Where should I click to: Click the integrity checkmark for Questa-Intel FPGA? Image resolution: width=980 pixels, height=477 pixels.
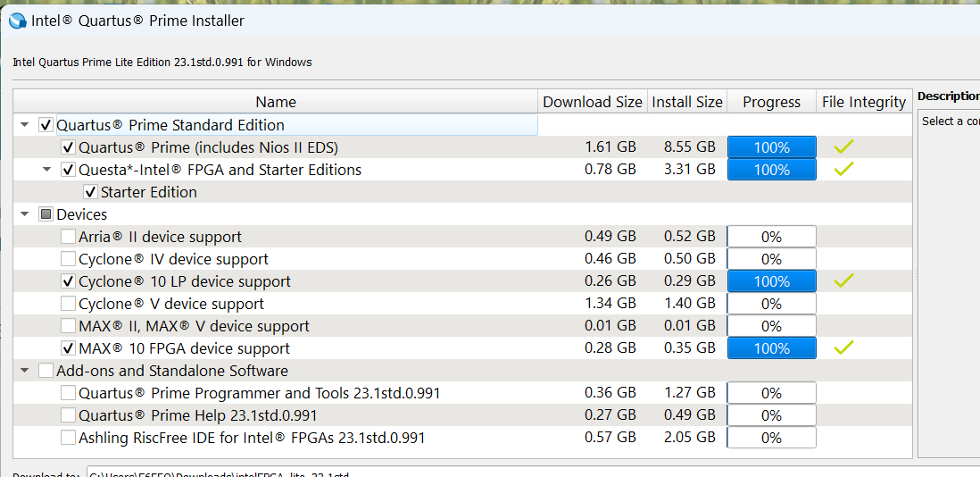pyautogui.click(x=843, y=170)
